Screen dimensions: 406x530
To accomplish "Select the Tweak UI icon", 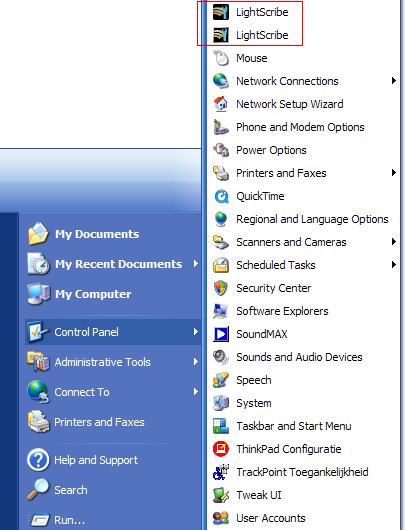I will pos(221,495).
